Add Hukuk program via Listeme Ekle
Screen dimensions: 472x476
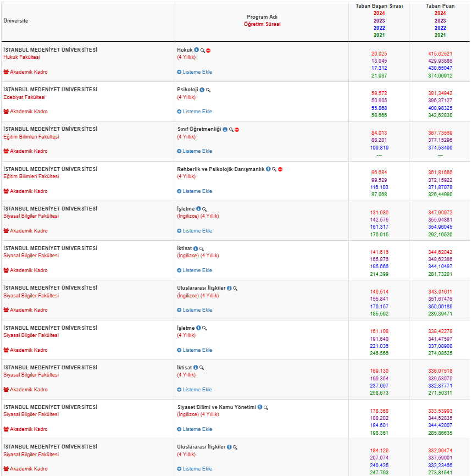[x=195, y=72]
